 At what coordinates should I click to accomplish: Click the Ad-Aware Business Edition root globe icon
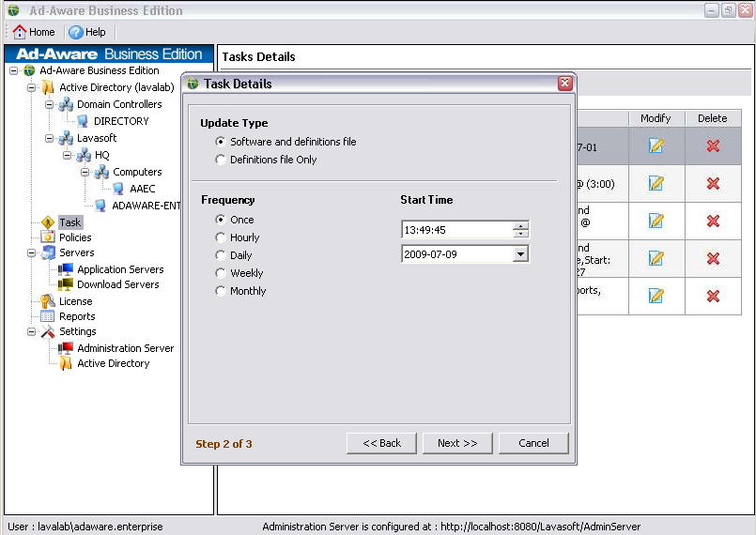(30, 70)
